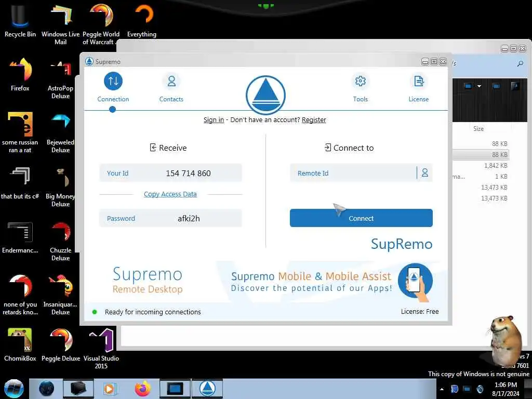532x399 pixels.
Task: Open the Connection tab in Supremo
Action: [113, 87]
